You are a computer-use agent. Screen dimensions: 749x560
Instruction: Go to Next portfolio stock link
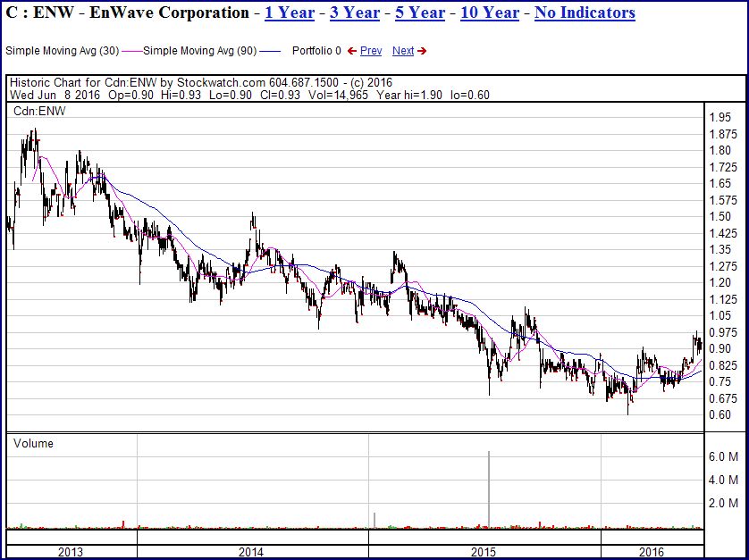(x=403, y=51)
